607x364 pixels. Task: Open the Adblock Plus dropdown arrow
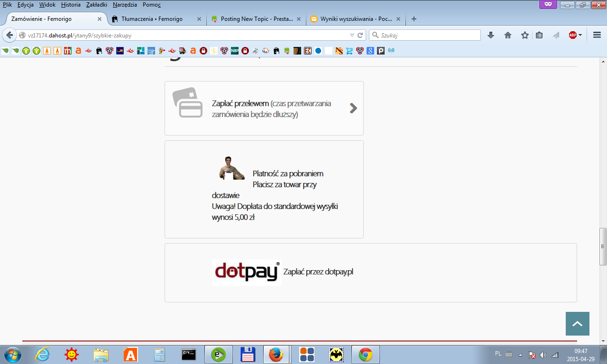(580, 35)
